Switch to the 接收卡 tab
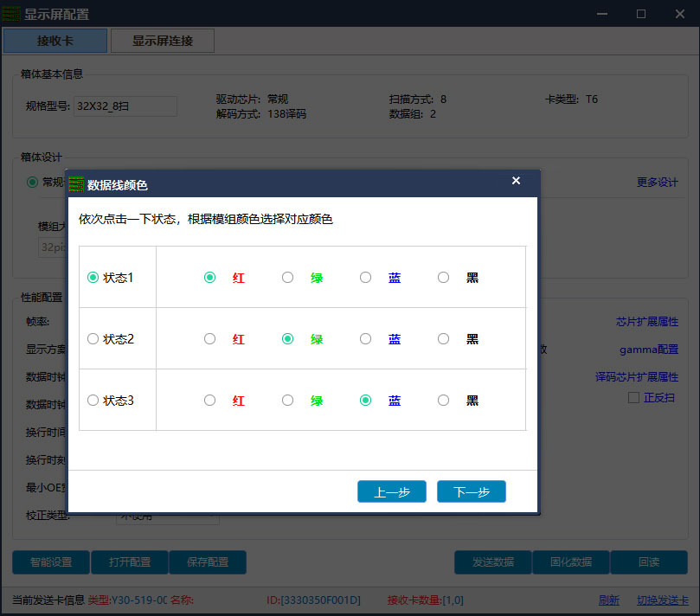The height and width of the screenshot is (616, 700). [x=55, y=41]
